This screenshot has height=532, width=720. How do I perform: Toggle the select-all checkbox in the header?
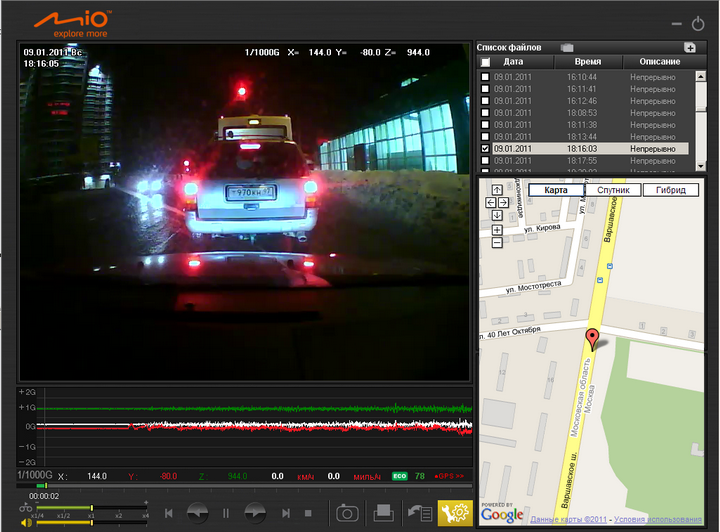click(x=485, y=62)
